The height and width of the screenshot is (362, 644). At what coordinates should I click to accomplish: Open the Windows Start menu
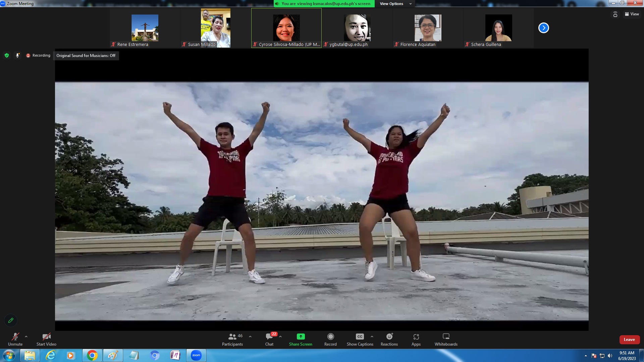(9, 355)
